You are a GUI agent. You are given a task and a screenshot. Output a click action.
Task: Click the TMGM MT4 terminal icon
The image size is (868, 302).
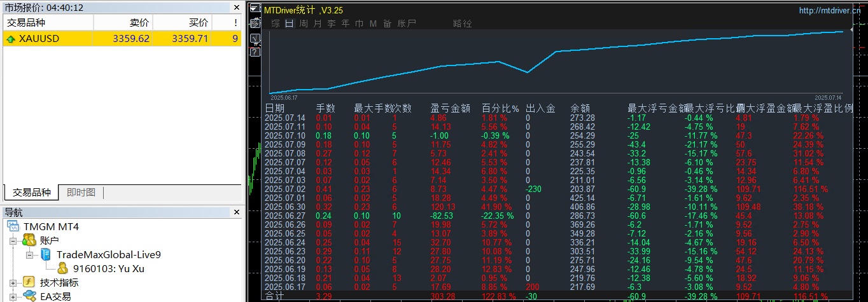pos(14,227)
